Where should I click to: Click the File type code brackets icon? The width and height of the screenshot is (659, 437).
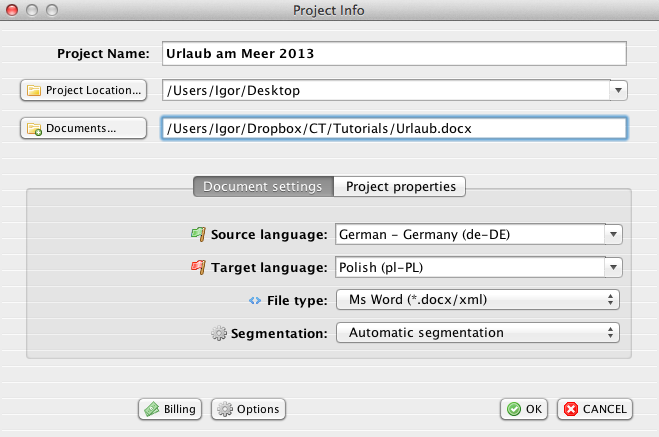click(x=254, y=300)
